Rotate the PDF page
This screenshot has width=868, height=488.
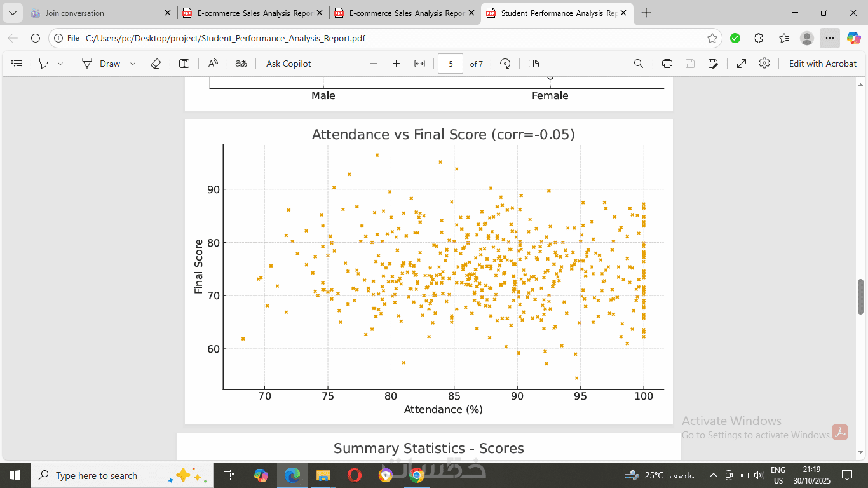pyautogui.click(x=505, y=64)
